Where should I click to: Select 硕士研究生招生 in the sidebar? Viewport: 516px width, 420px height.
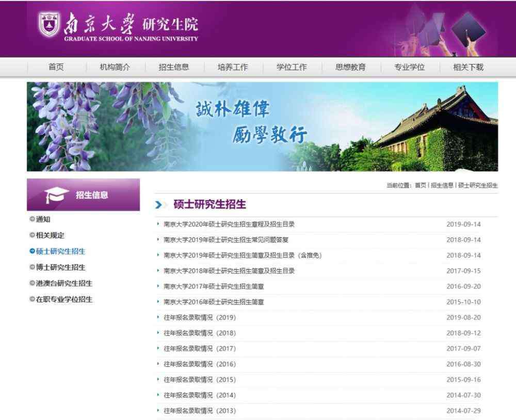tap(60, 251)
